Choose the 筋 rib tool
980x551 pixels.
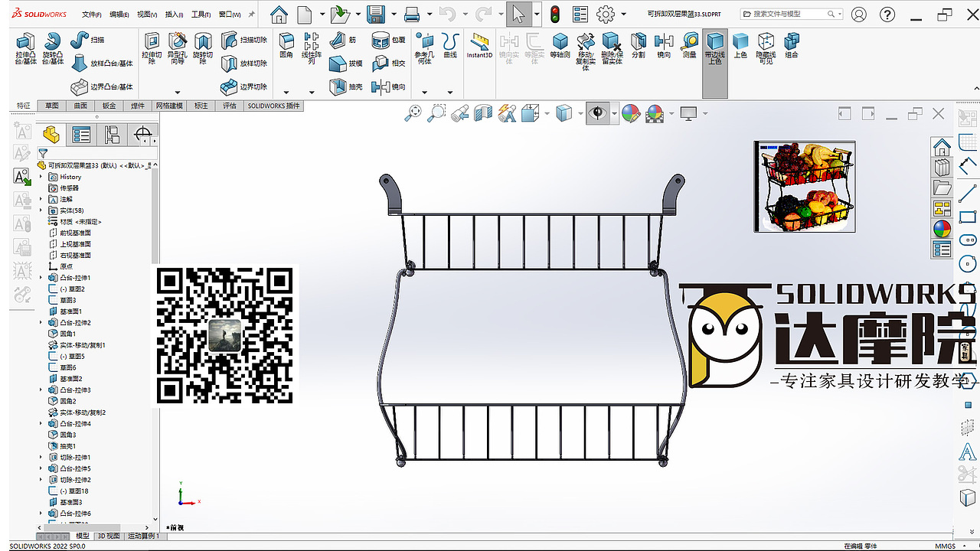[x=342, y=41]
